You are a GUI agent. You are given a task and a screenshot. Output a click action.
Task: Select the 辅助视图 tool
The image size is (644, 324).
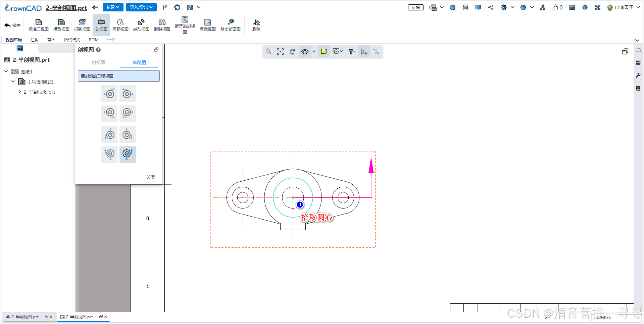(x=141, y=25)
